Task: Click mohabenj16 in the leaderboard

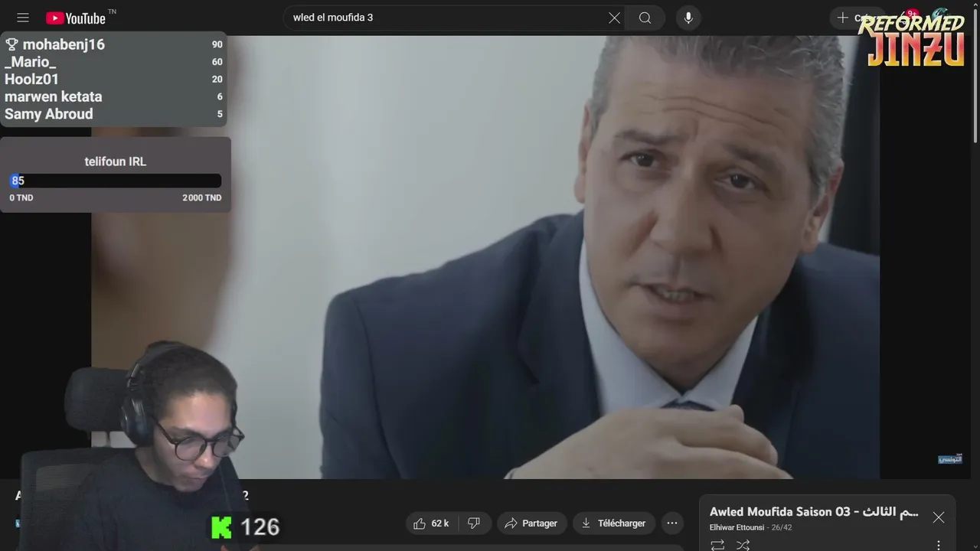Action: coord(64,44)
